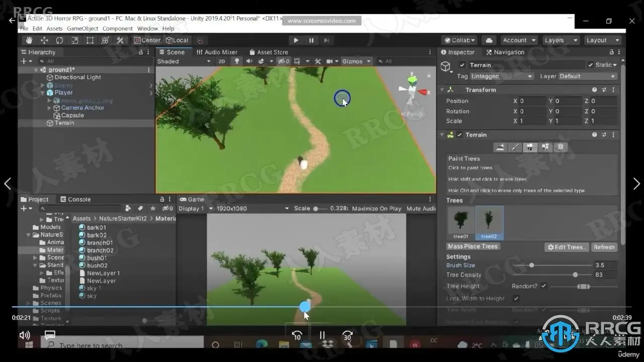Viewport: 644px width, 362px height.
Task: Switch to the Console tab
Action: (x=75, y=199)
